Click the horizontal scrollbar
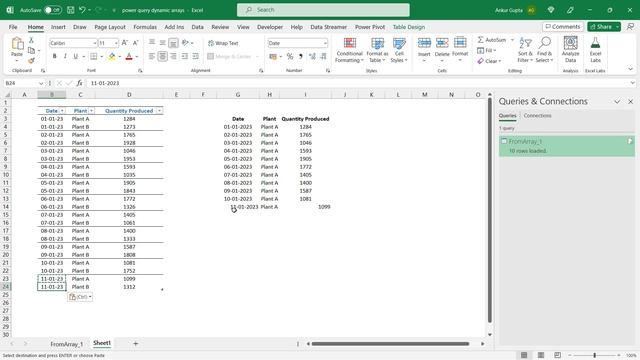This screenshot has height=360, width=640. pos(390,344)
